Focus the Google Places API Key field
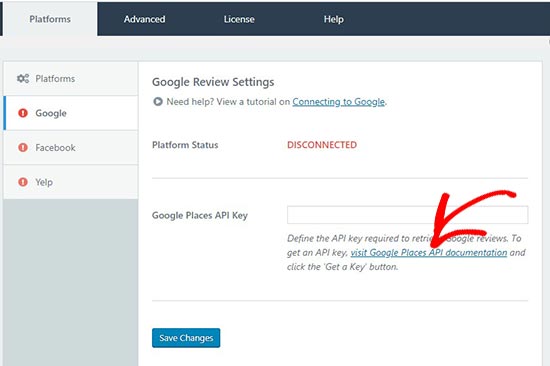The width and height of the screenshot is (550, 366). pos(407,215)
